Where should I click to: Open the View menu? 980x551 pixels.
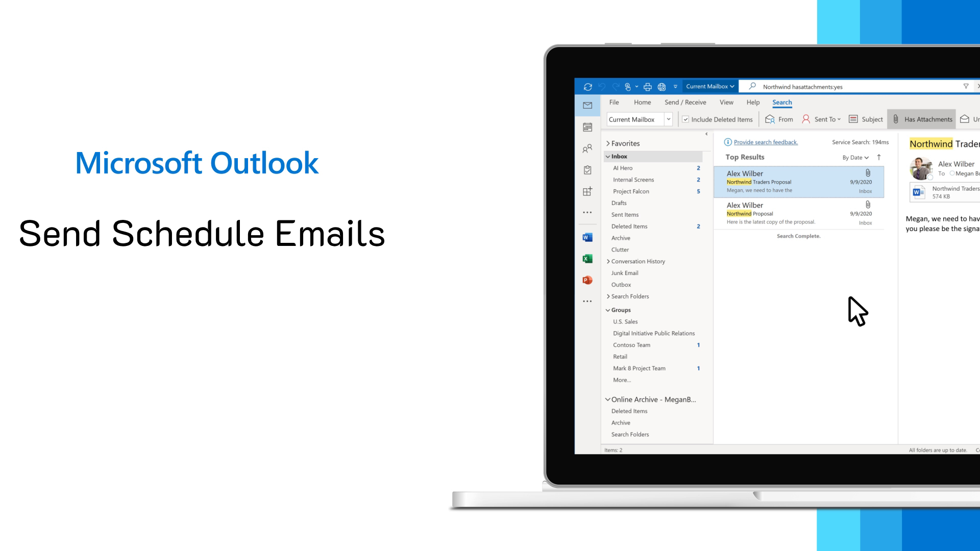726,102
